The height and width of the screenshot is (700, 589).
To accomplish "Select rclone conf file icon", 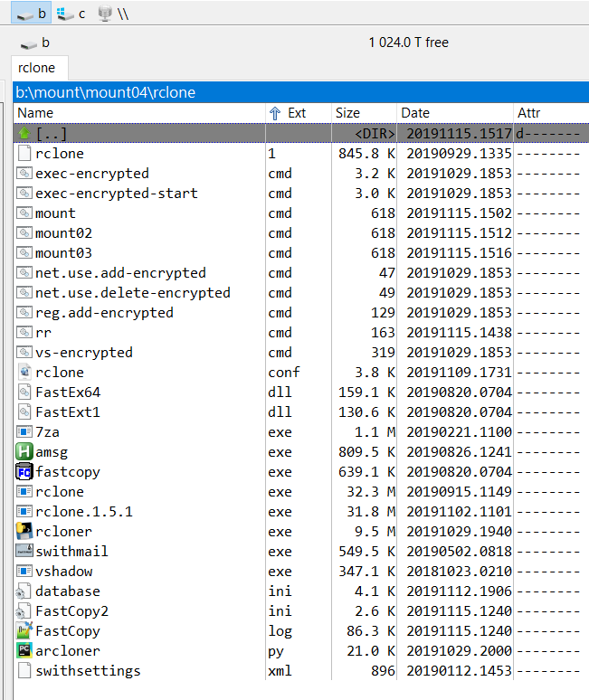I will tap(24, 373).
